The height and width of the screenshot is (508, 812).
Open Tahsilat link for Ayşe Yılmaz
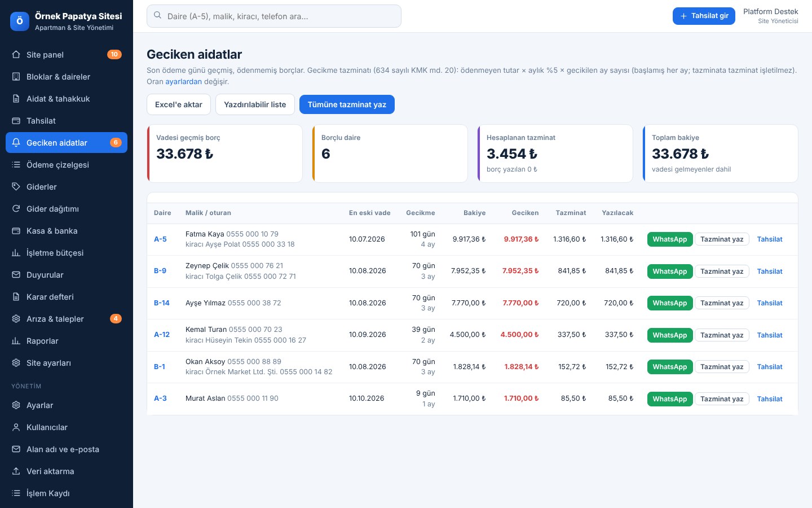pyautogui.click(x=770, y=303)
